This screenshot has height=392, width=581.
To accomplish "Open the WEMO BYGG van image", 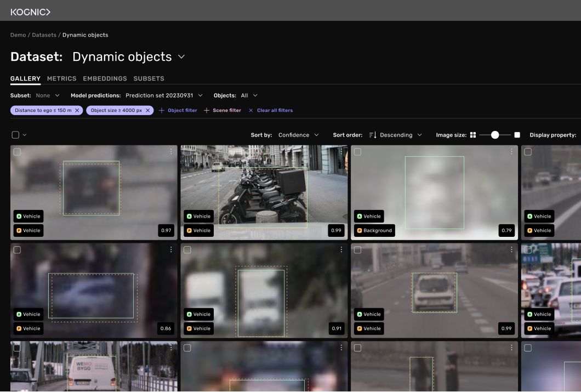I will coord(94,366).
